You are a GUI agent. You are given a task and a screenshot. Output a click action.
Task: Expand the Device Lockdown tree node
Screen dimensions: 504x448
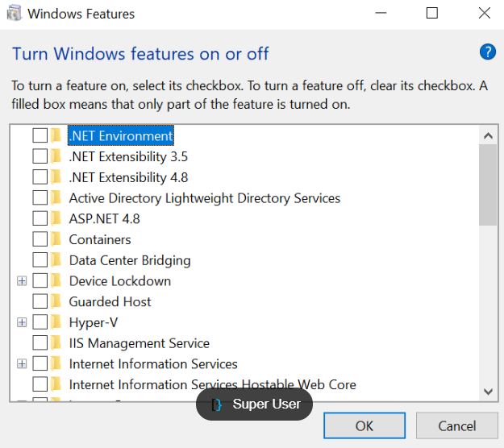[x=22, y=281]
